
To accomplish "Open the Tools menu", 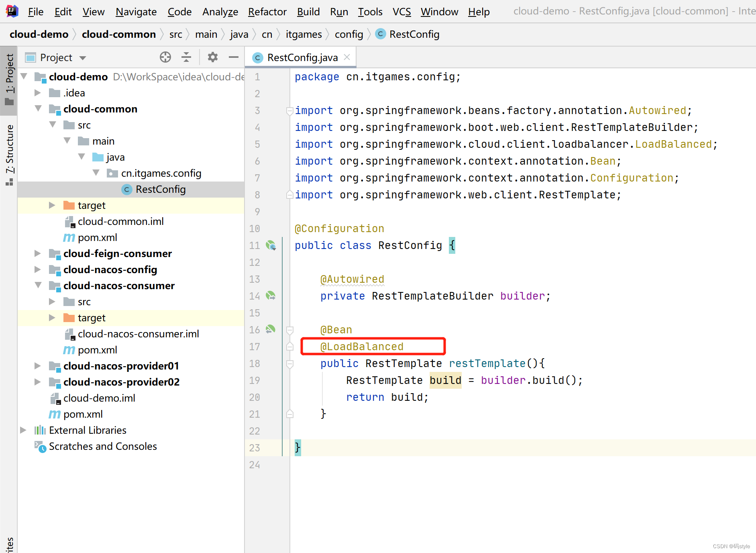I will [x=370, y=12].
